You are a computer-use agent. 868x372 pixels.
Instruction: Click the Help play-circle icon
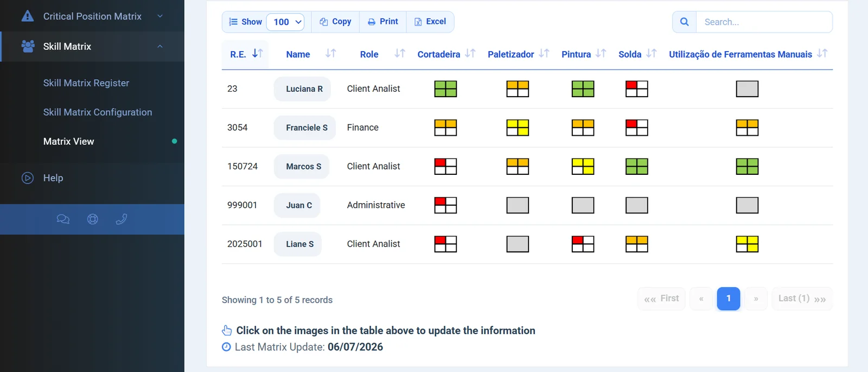[x=28, y=178]
